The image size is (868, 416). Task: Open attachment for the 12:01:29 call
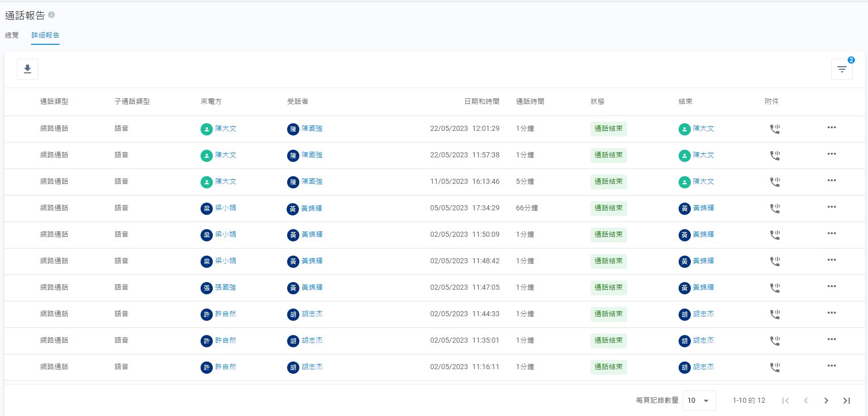(774, 129)
